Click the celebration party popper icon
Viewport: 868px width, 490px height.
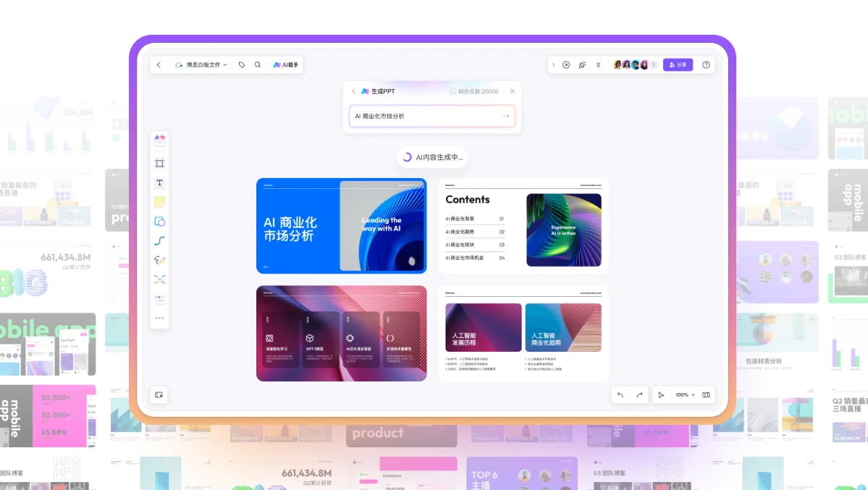(582, 65)
